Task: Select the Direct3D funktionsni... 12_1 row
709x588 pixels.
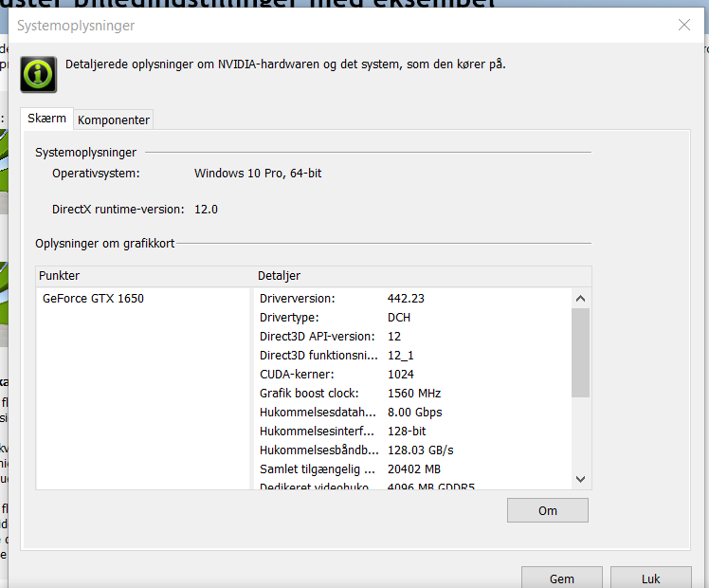Action: (x=413, y=356)
